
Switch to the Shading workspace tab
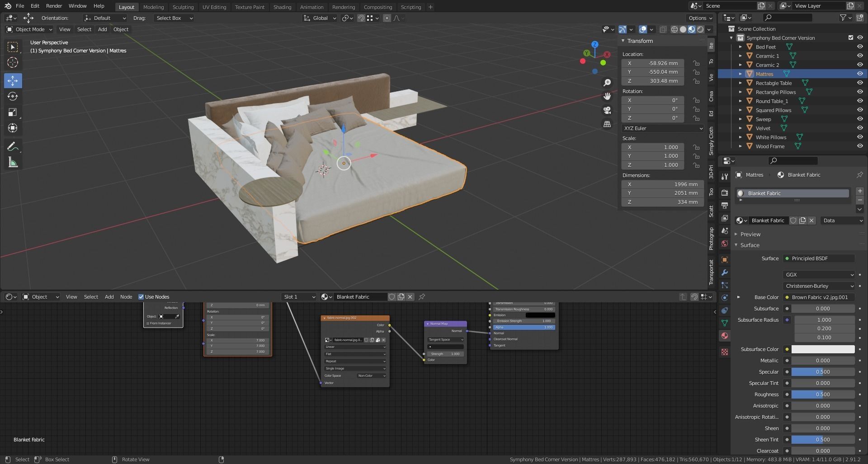(282, 7)
